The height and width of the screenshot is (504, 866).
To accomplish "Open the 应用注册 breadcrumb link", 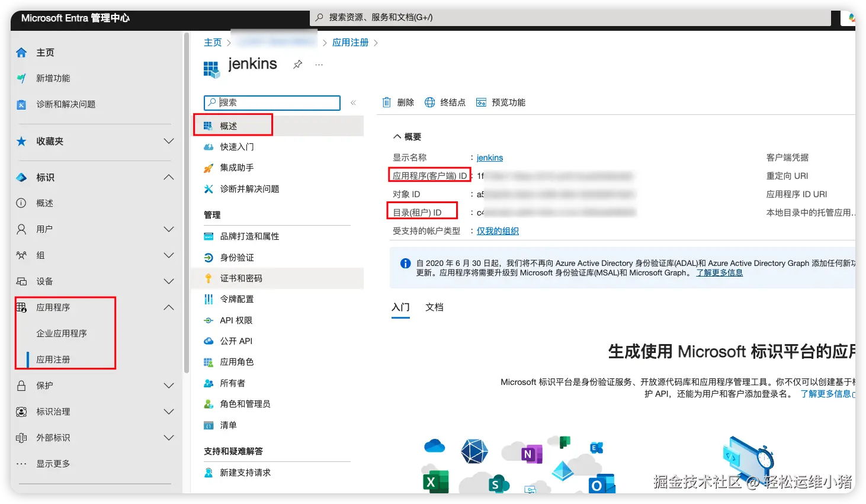I will point(350,43).
